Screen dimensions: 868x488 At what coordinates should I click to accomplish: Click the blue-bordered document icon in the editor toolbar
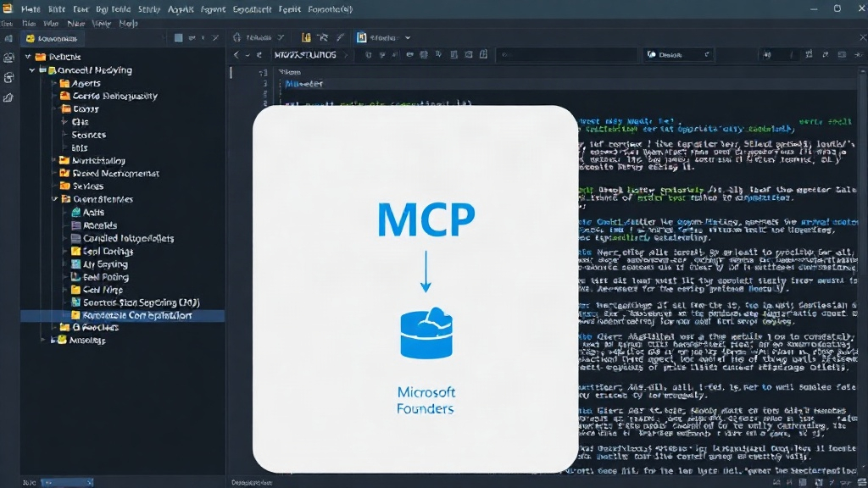(x=361, y=37)
